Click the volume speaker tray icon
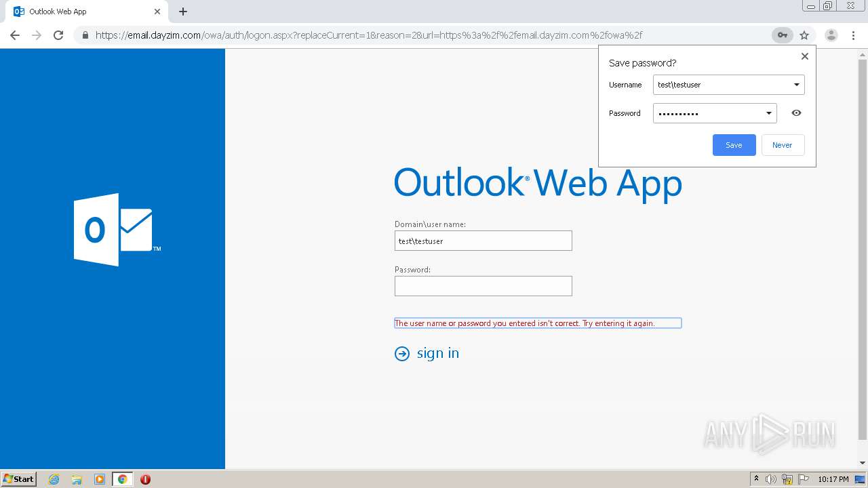This screenshot has width=868, height=488. pyautogui.click(x=771, y=479)
